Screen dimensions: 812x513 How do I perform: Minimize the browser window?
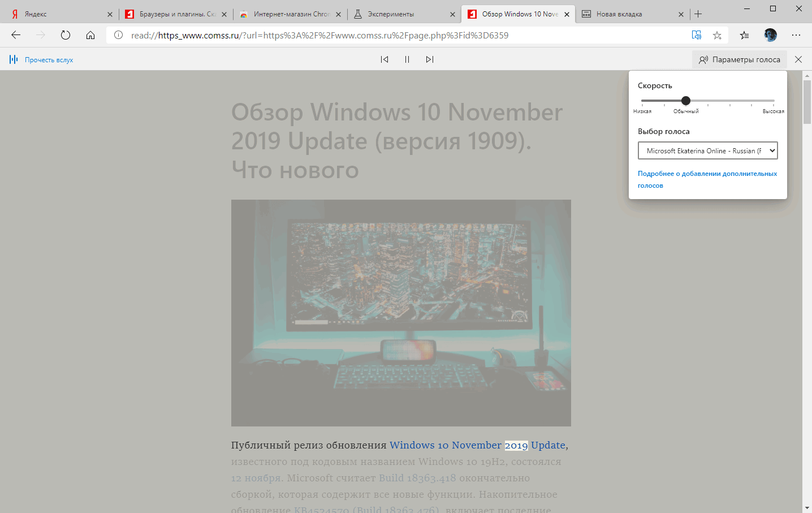point(747,8)
